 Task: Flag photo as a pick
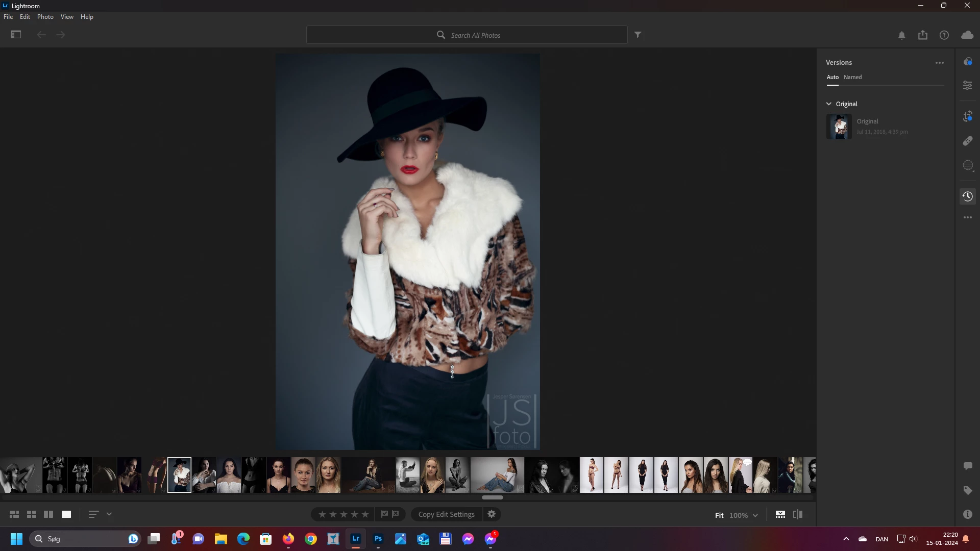tap(384, 514)
